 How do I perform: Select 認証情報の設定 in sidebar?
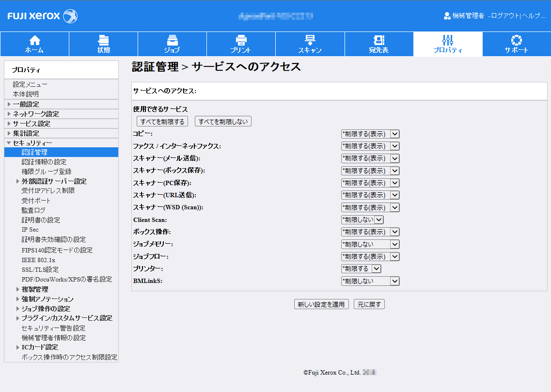pos(44,162)
